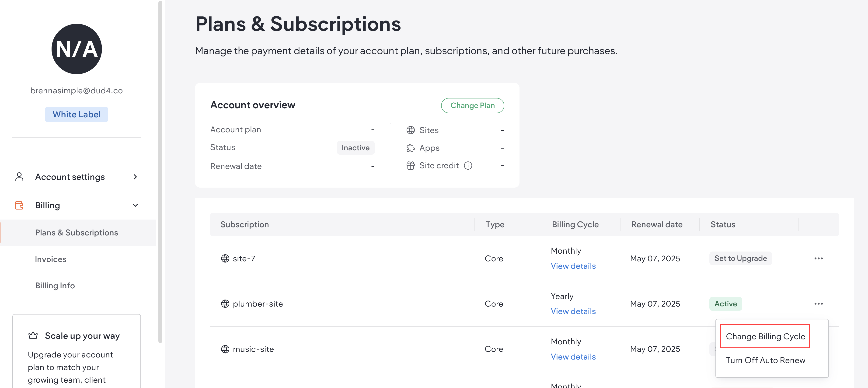View details for site-7 billing cycle
This screenshot has width=868, height=388.
pyautogui.click(x=573, y=266)
